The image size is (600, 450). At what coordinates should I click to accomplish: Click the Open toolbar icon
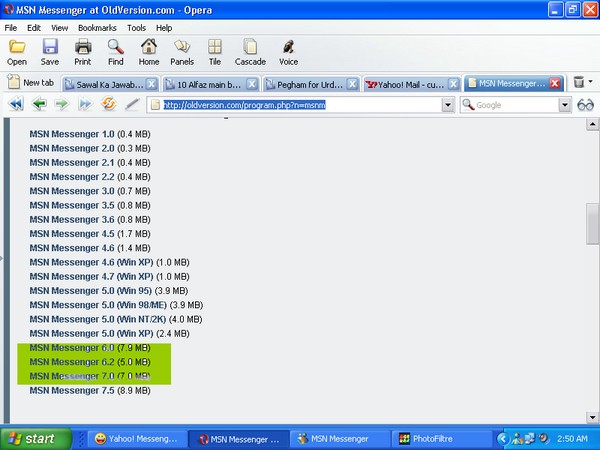click(x=17, y=52)
